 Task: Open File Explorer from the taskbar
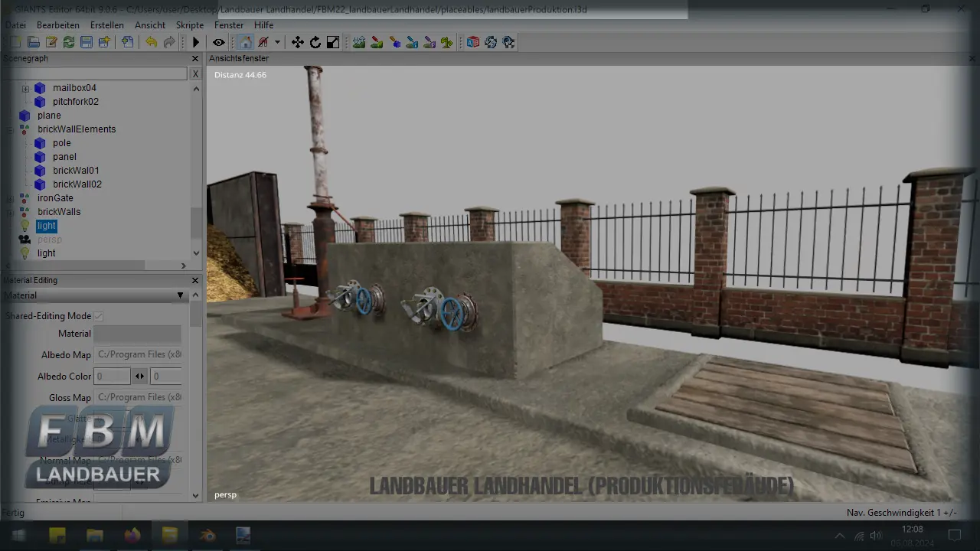click(94, 535)
